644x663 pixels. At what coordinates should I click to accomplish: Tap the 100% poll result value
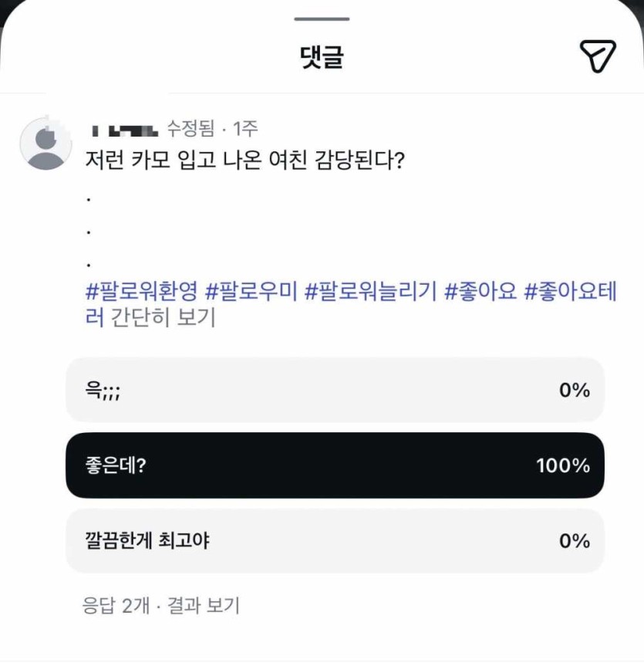pyautogui.click(x=563, y=465)
